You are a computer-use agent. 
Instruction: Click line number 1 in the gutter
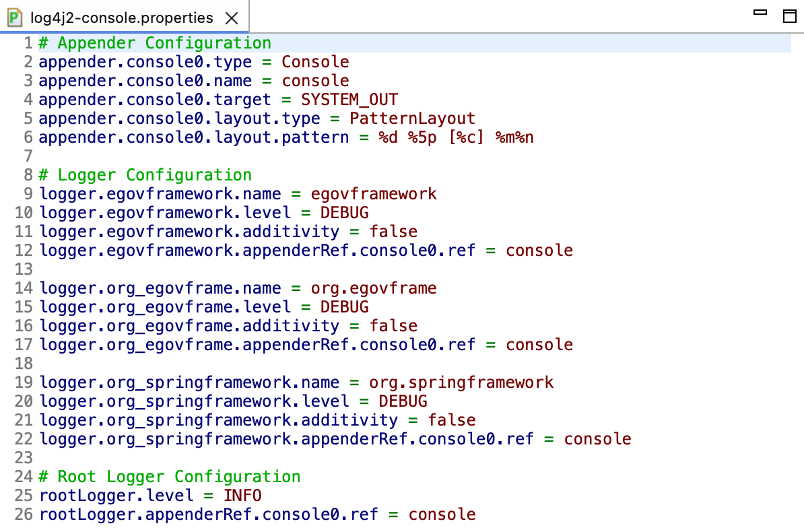pos(28,42)
